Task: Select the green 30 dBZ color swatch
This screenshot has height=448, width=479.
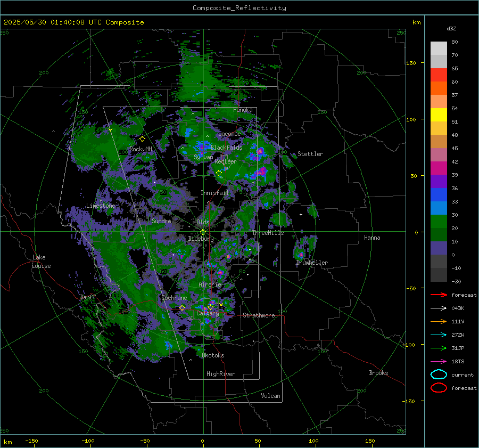Action: click(x=439, y=221)
